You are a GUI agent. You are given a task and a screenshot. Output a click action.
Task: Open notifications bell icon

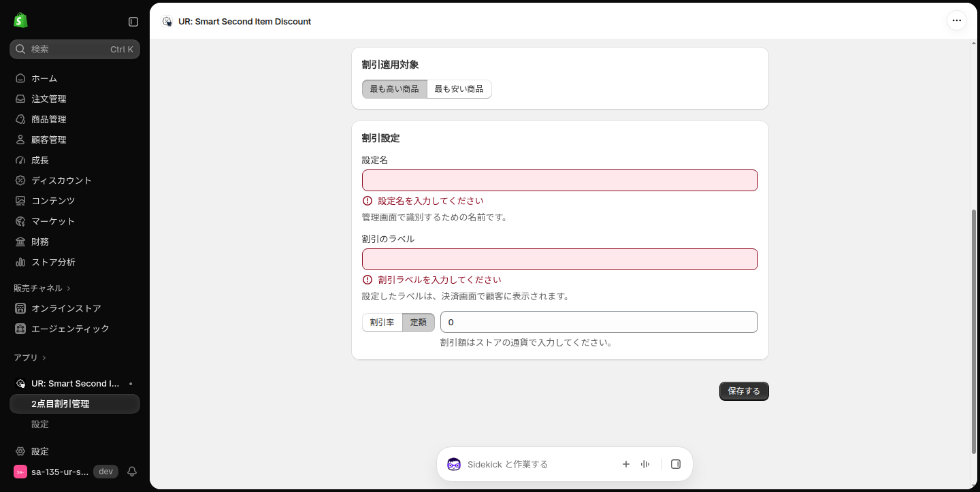point(132,472)
